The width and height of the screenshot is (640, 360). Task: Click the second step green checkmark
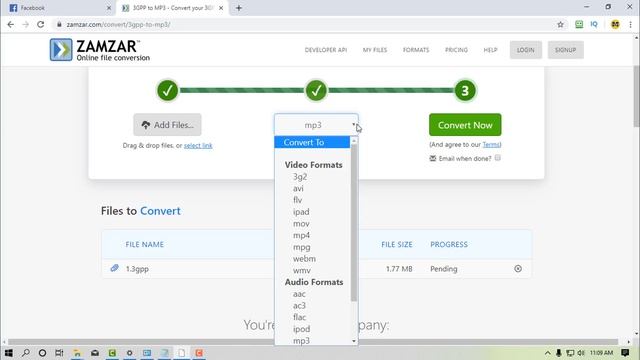[x=316, y=90]
